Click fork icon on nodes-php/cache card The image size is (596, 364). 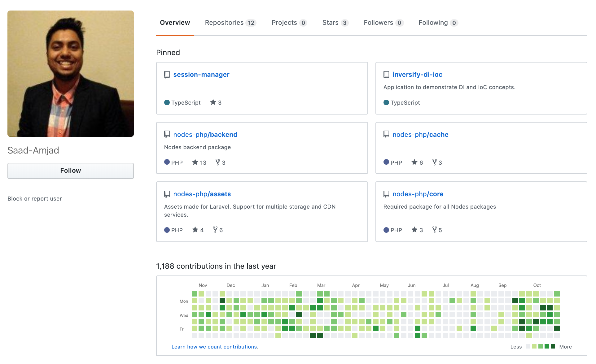tap(435, 162)
